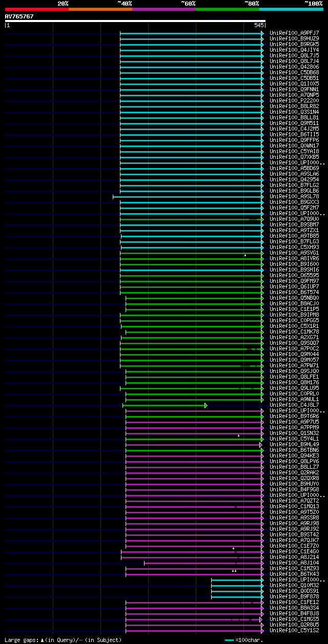The height and width of the screenshot is (644, 328).
Task: Click the query end position 545
Action: (x=259, y=25)
